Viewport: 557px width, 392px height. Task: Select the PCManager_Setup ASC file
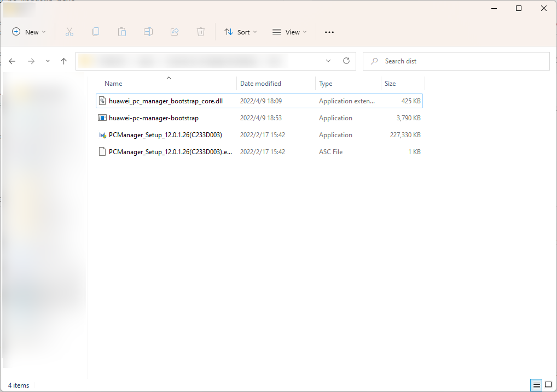click(x=259, y=152)
